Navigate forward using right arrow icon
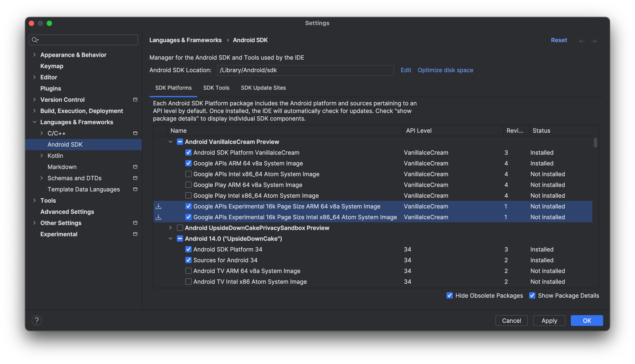Screen dimensions: 635x364 coord(593,40)
